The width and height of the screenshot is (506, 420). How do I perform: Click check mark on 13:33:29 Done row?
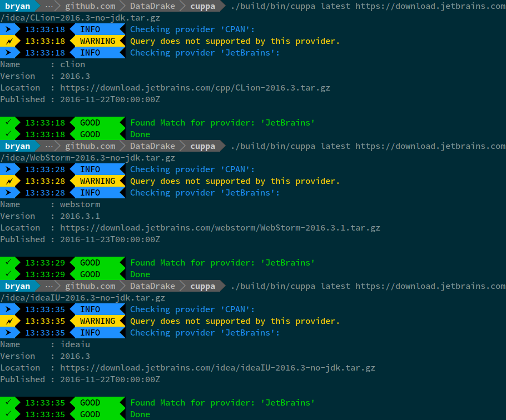(8, 274)
